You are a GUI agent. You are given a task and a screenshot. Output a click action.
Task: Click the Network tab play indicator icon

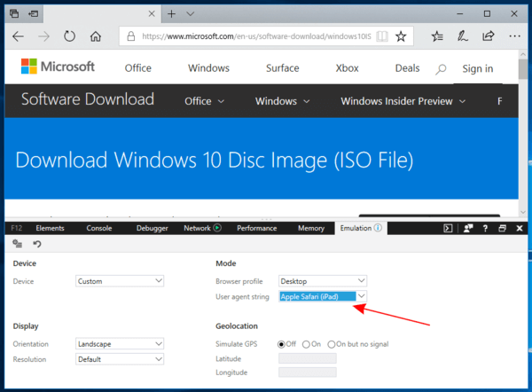tap(217, 228)
